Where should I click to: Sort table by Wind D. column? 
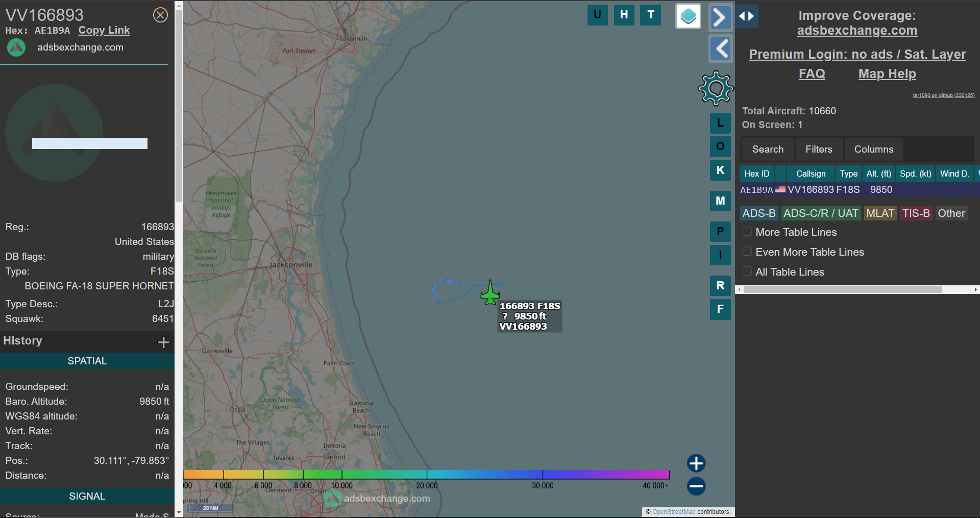[x=954, y=174]
